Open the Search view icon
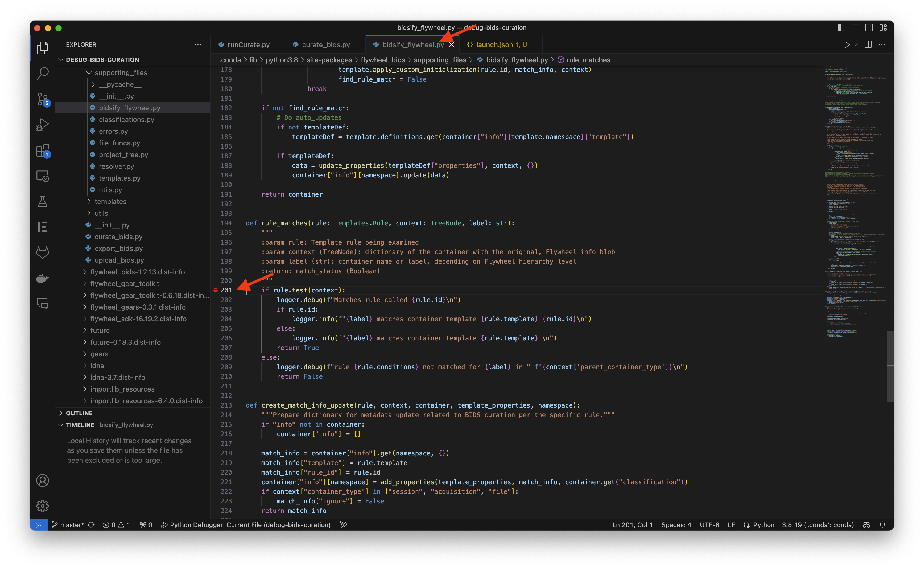 tap(43, 73)
